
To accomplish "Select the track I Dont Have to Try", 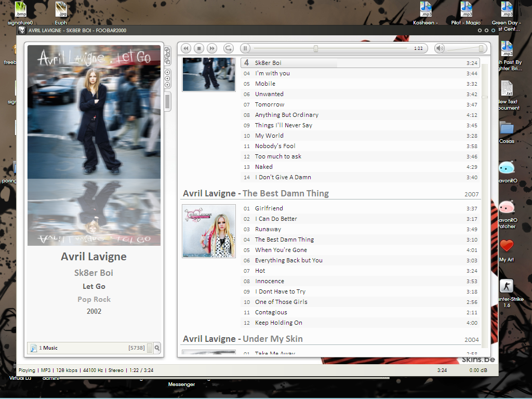I will point(361,292).
